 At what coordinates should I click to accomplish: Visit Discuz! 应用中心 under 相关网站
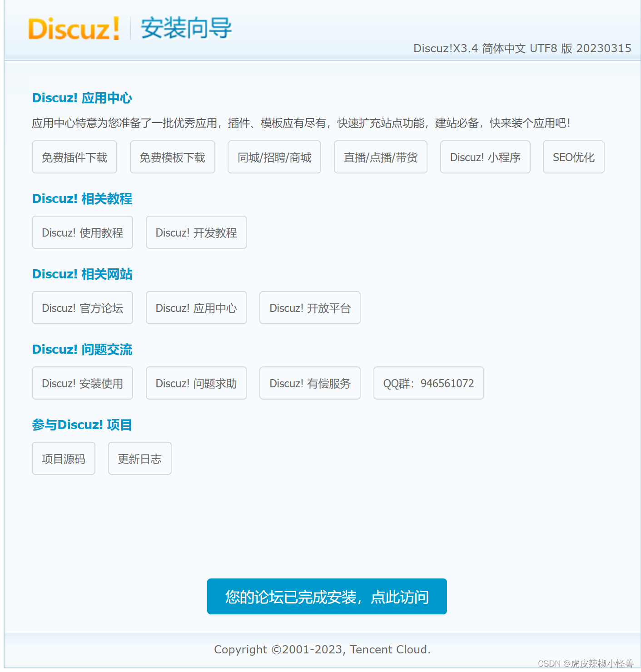tap(196, 308)
